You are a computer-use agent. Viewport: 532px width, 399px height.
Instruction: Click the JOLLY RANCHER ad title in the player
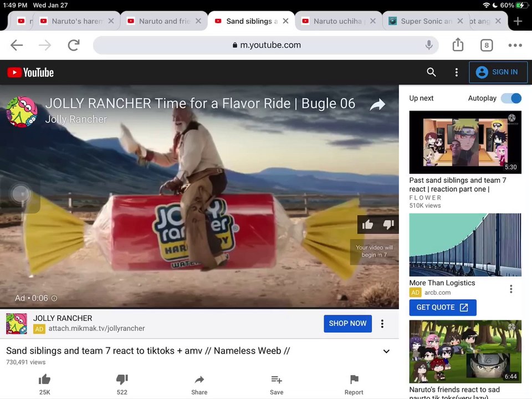[x=200, y=104]
